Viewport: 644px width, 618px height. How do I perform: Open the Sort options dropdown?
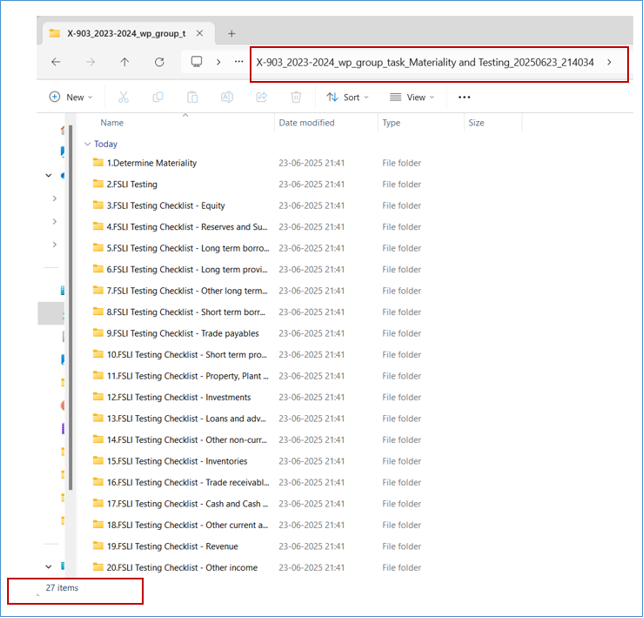point(346,97)
